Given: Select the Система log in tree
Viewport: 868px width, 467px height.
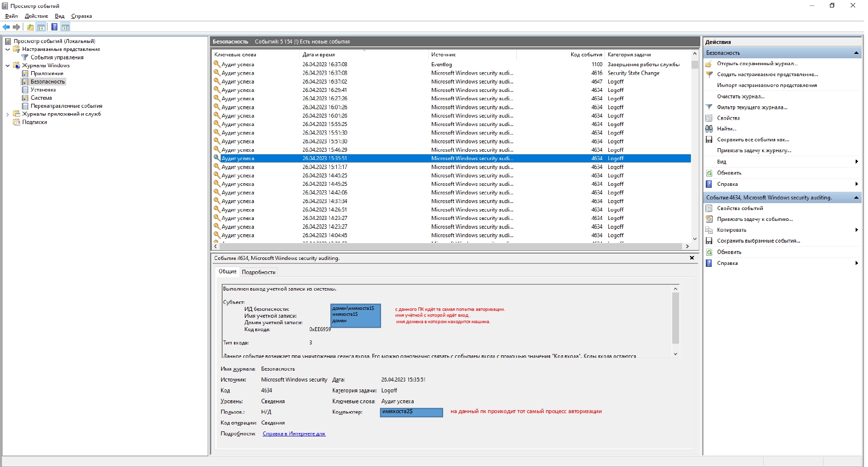Looking at the screenshot, I should pos(41,98).
